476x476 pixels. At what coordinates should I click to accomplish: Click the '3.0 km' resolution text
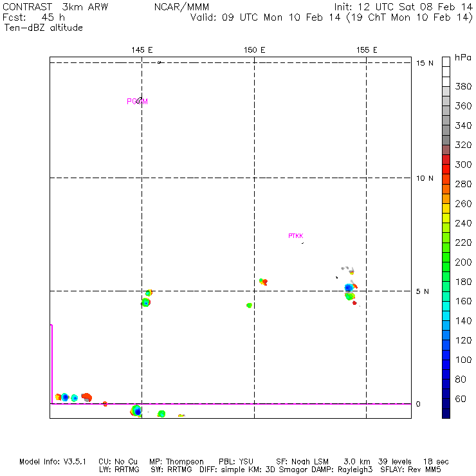click(357, 462)
